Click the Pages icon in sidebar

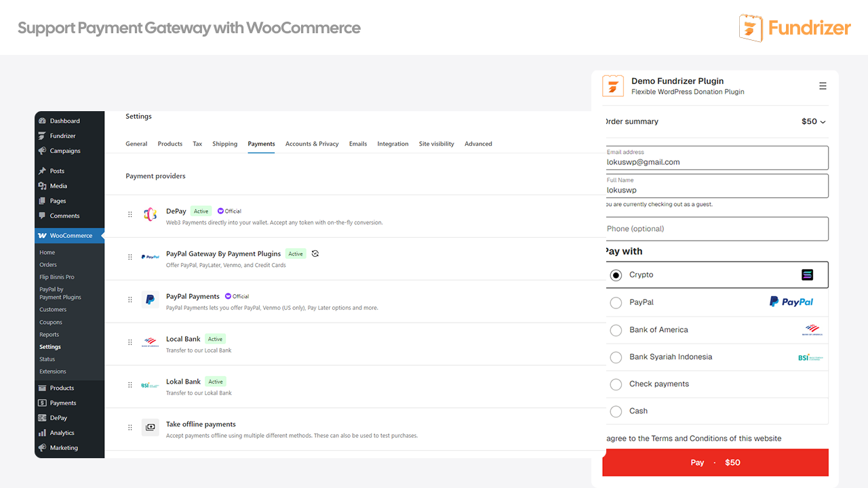[43, 201]
